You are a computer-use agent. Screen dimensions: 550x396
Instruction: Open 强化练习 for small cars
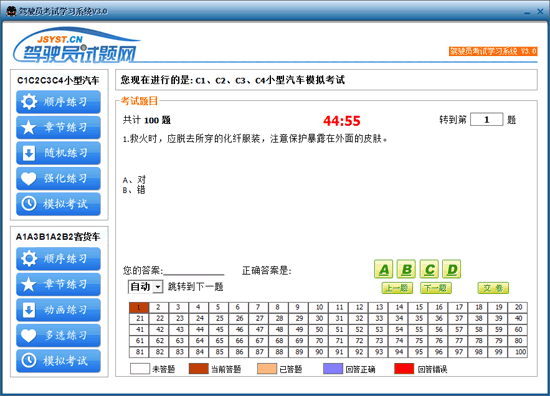pos(58,178)
